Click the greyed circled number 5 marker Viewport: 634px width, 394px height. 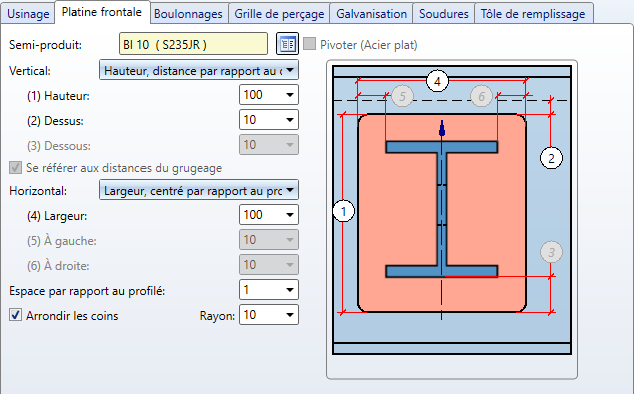click(402, 96)
